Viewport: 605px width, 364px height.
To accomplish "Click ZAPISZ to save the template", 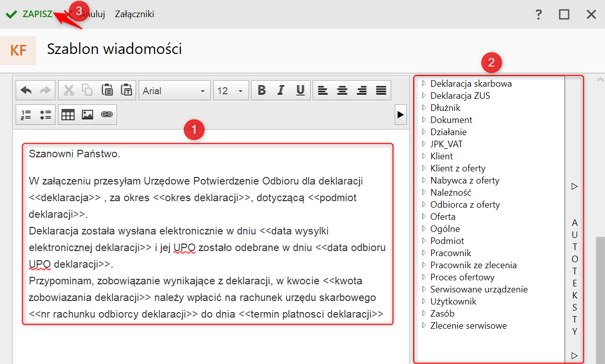I will coord(29,14).
